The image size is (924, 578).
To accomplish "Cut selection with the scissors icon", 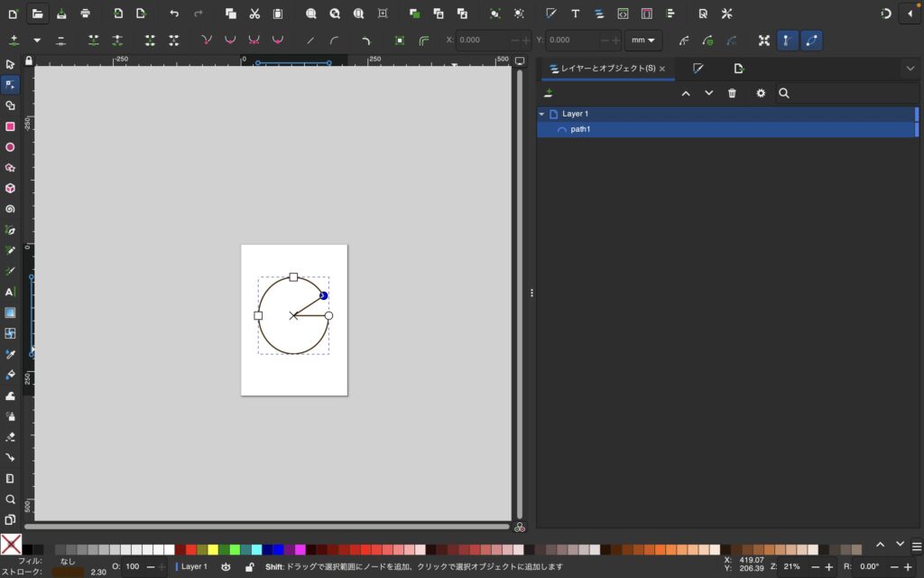I will (254, 14).
